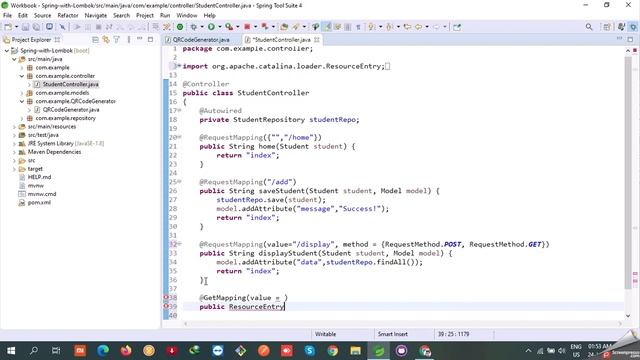
Task: Click the red Stop icon in toolbar
Action: (247, 27)
